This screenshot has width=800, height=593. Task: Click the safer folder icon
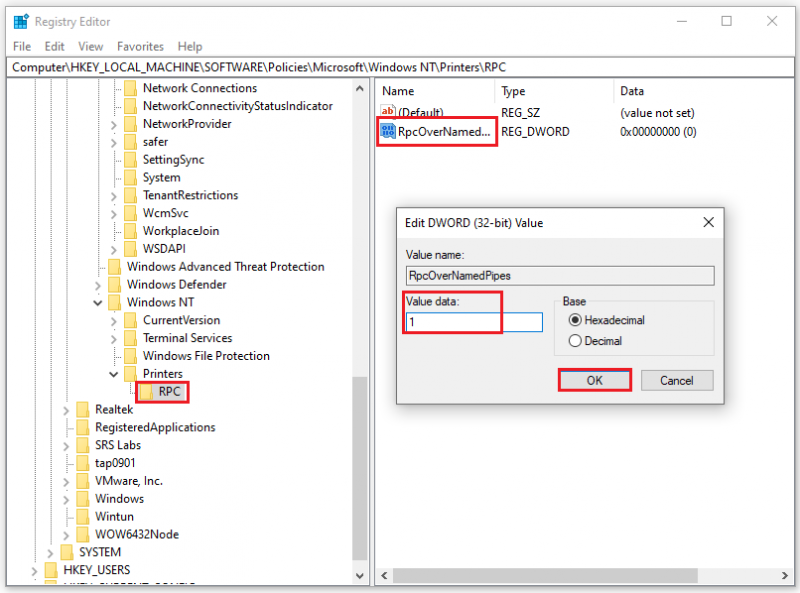130,142
